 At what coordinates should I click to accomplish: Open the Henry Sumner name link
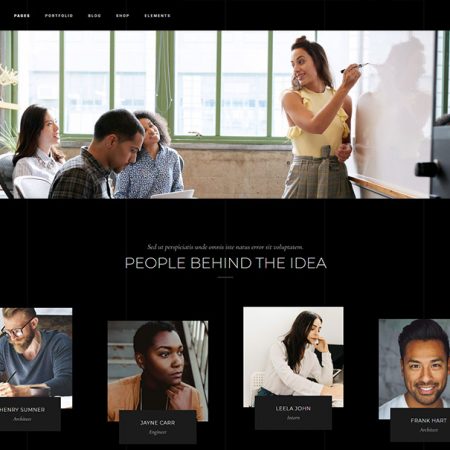coord(22,410)
